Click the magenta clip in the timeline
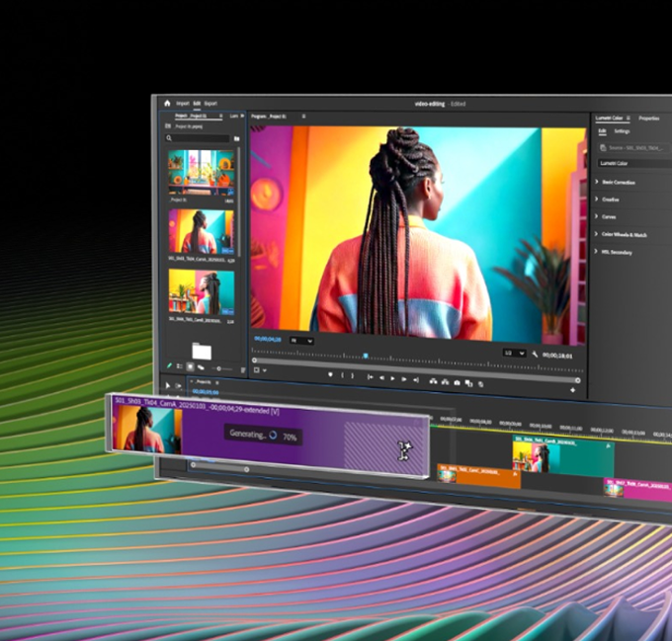 [x=637, y=488]
